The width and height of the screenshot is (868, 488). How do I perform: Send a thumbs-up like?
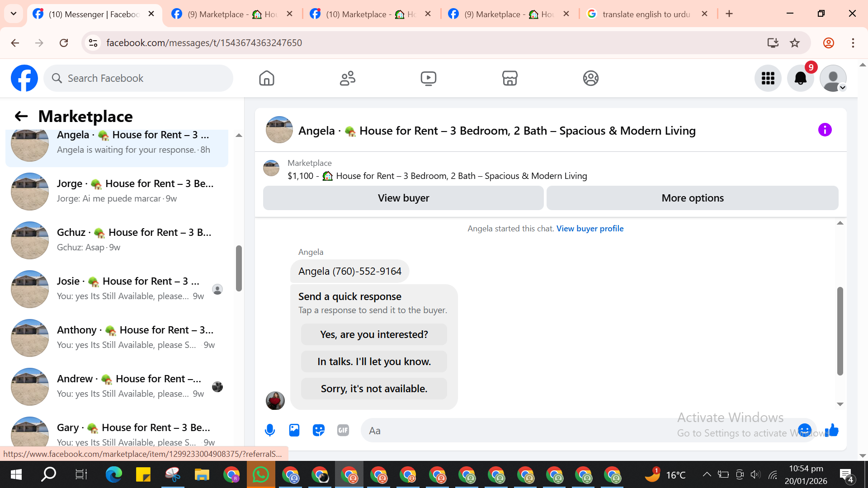pyautogui.click(x=832, y=430)
